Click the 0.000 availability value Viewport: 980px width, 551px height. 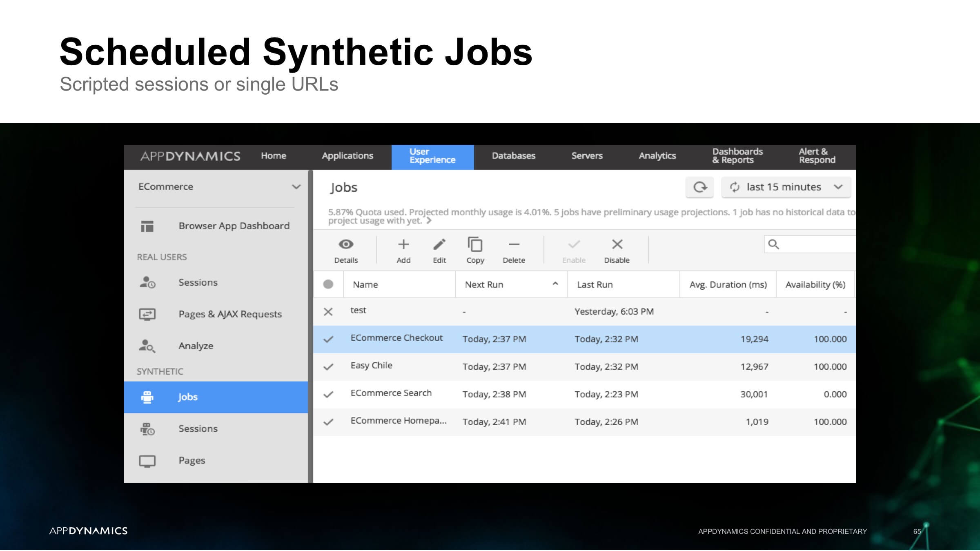(x=835, y=394)
